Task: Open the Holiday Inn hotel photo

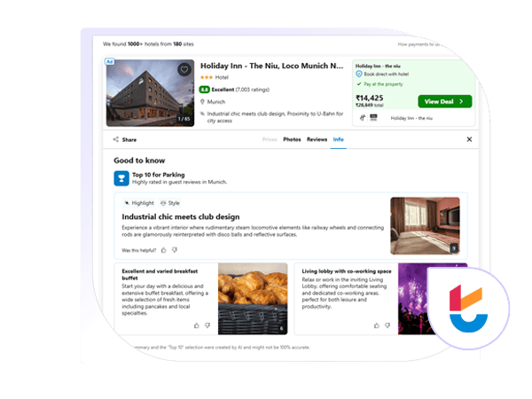Action: 151,93
